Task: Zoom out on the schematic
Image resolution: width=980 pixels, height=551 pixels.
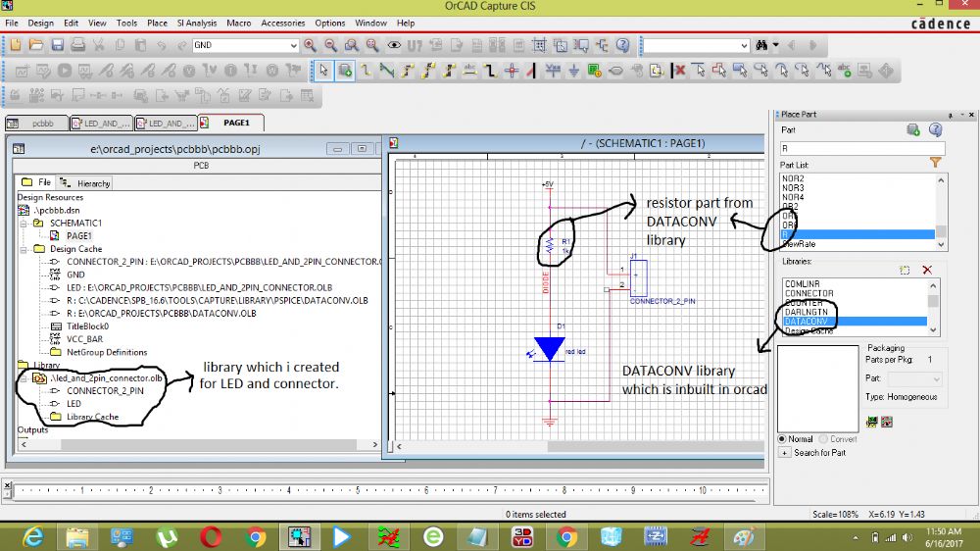Action: point(330,45)
